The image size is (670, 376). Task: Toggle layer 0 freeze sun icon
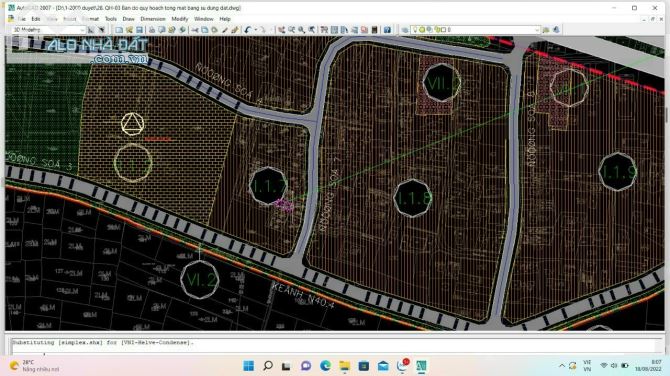(x=422, y=29)
